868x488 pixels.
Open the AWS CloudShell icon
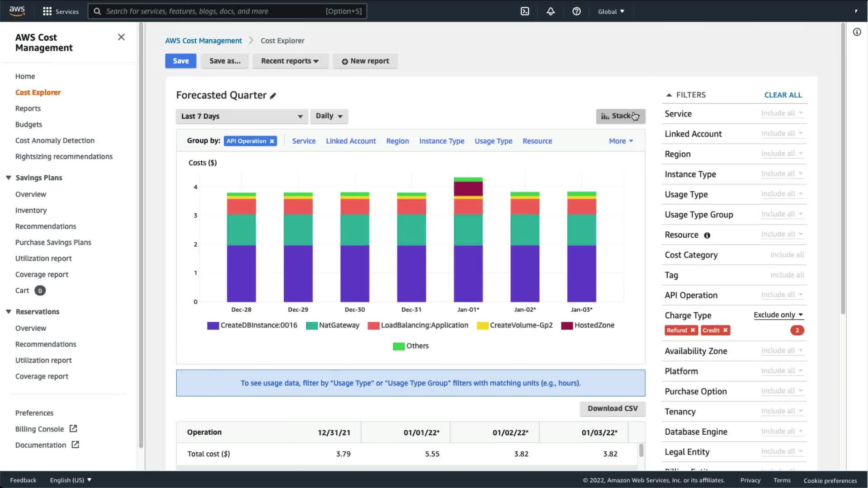click(525, 11)
